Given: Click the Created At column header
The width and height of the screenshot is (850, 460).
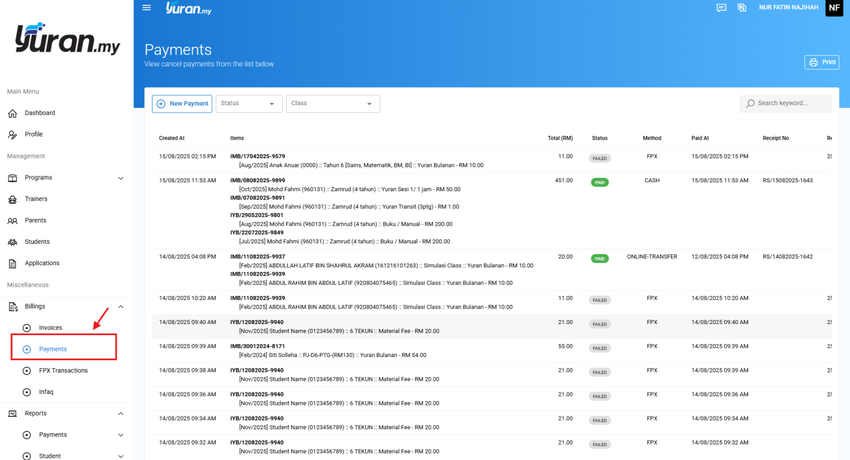Looking at the screenshot, I should coord(171,138).
